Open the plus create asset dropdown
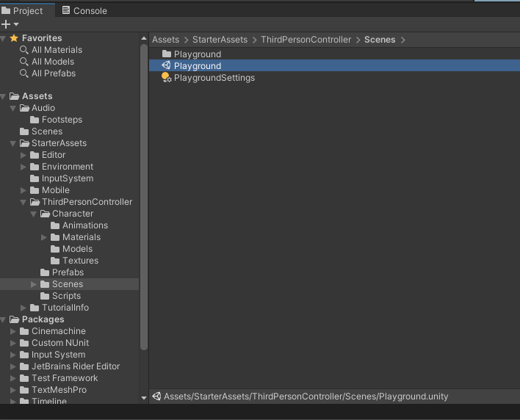The image size is (520, 420). coord(10,24)
